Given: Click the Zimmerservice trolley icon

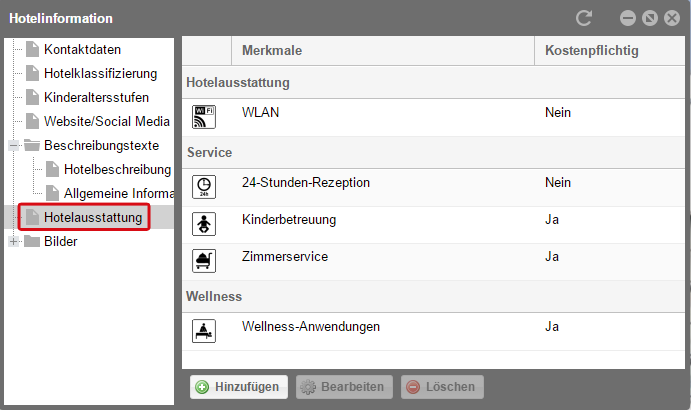Looking at the screenshot, I should pos(204,261).
